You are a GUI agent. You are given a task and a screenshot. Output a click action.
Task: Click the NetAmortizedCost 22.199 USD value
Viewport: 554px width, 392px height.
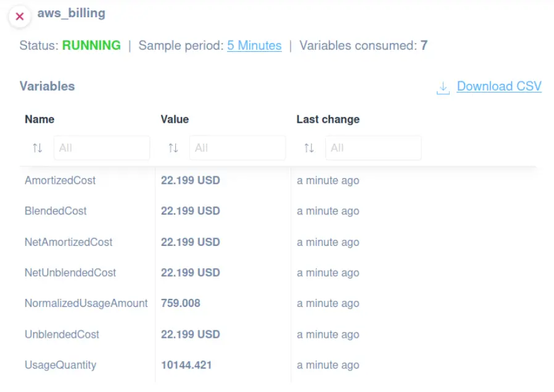pos(191,242)
